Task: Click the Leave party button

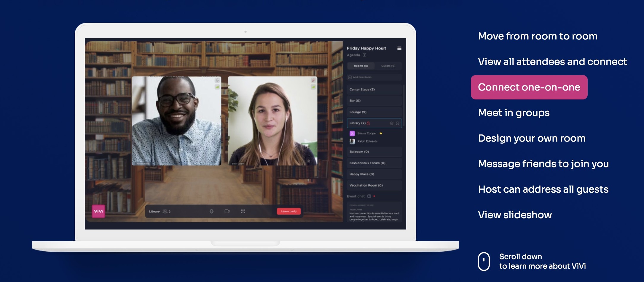Action: pyautogui.click(x=289, y=211)
